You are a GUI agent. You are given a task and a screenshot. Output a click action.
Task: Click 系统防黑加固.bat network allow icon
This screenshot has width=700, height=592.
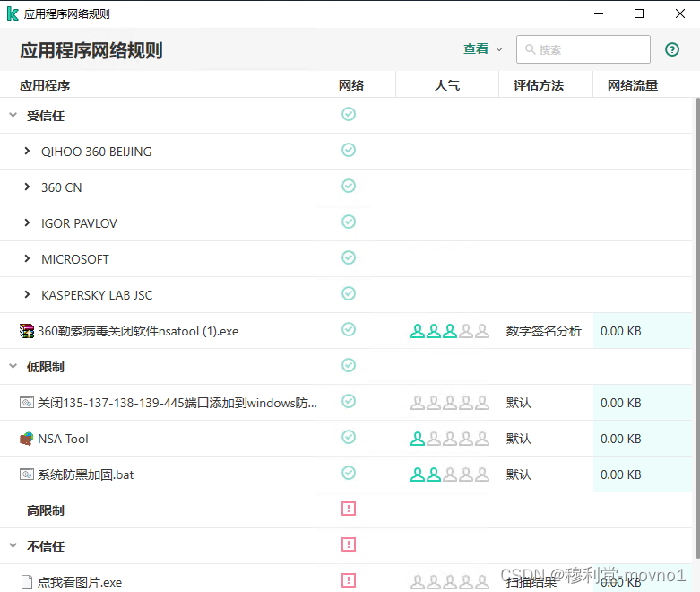349,473
